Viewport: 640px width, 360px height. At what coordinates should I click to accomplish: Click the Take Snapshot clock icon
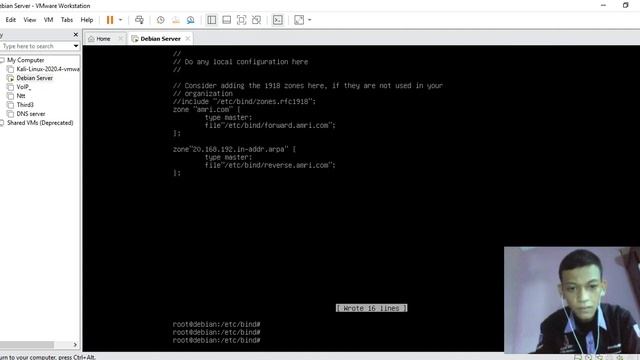pyautogui.click(x=160, y=20)
